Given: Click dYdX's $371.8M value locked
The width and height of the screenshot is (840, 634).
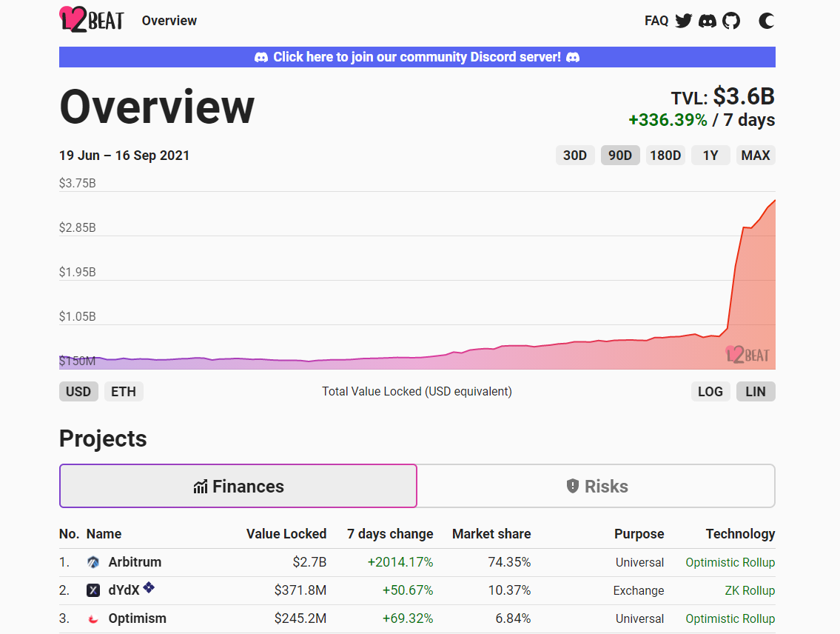Looking at the screenshot, I should [x=300, y=590].
